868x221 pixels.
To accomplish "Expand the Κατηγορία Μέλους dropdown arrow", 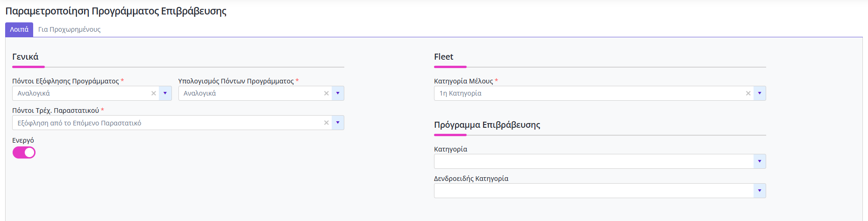I will point(760,93).
